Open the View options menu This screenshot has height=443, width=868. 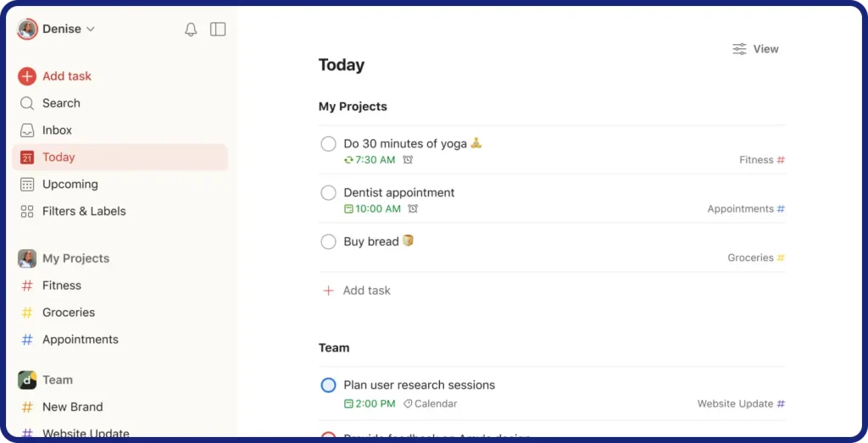point(755,49)
